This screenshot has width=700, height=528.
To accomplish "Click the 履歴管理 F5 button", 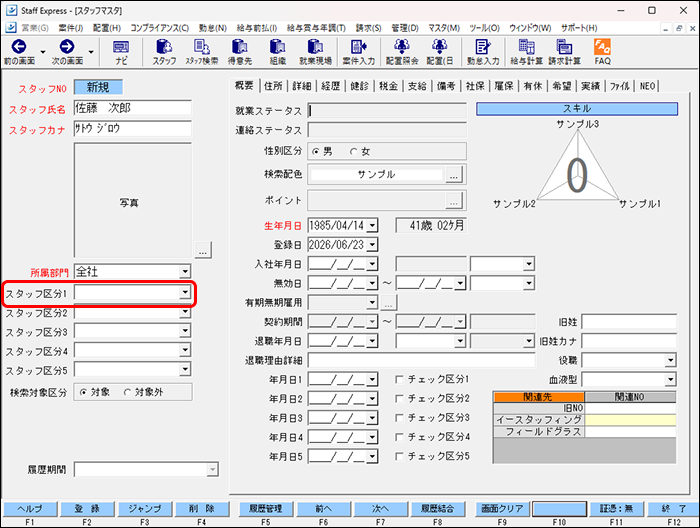I will pyautogui.click(x=266, y=509).
